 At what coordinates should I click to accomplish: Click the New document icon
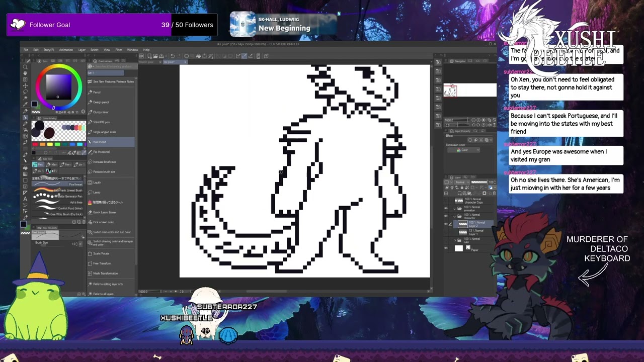(149, 56)
